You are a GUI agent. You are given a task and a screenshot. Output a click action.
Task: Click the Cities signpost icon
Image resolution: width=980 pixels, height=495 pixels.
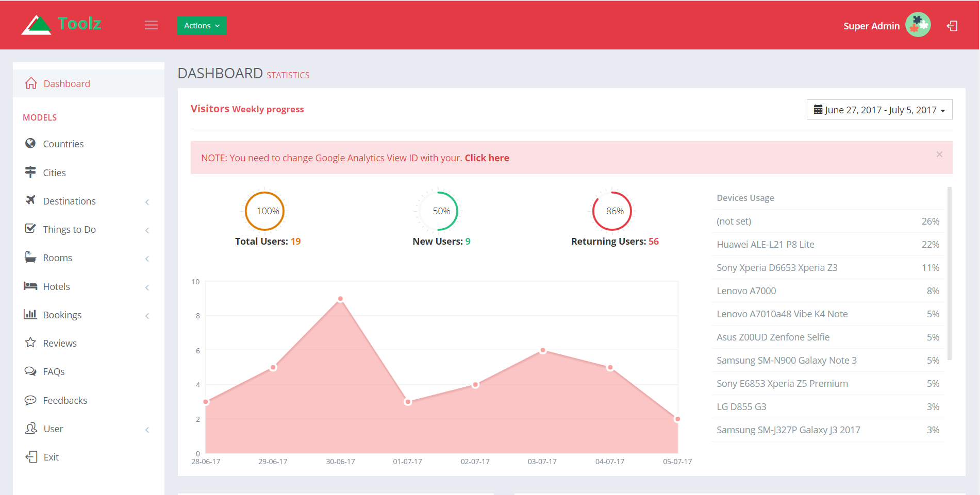pos(30,172)
